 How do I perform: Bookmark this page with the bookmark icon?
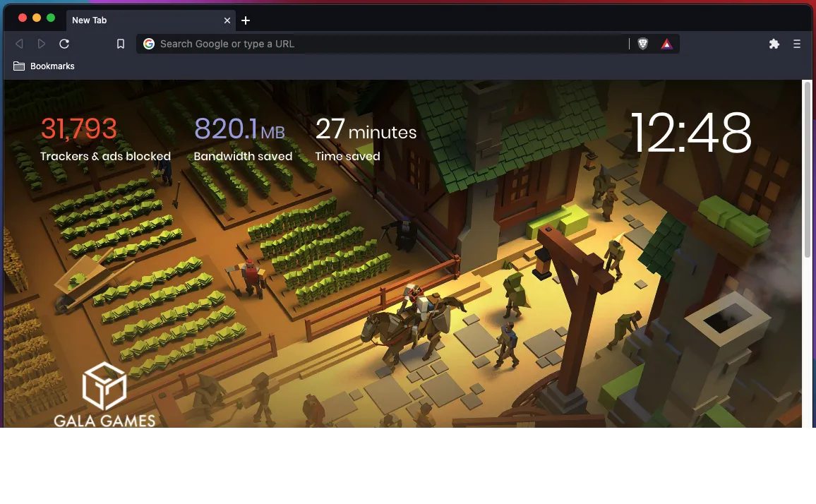point(120,44)
